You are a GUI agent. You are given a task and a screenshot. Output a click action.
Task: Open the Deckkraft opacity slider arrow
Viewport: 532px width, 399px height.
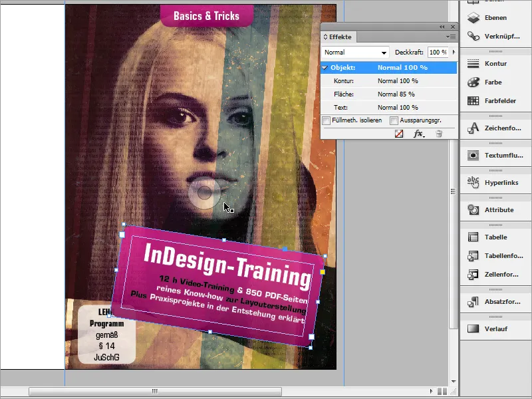(454, 53)
